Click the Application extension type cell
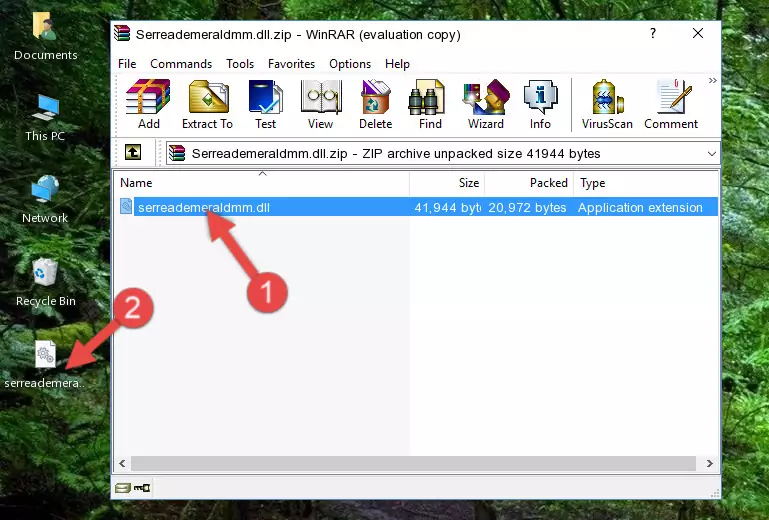The height and width of the screenshot is (520, 769). [x=640, y=208]
